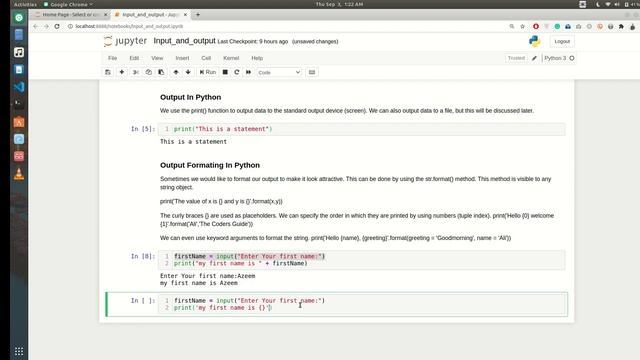Viewport: 640px width, 360px height.
Task: Launch Visual Studio Code from the dock
Action: coord(19,87)
